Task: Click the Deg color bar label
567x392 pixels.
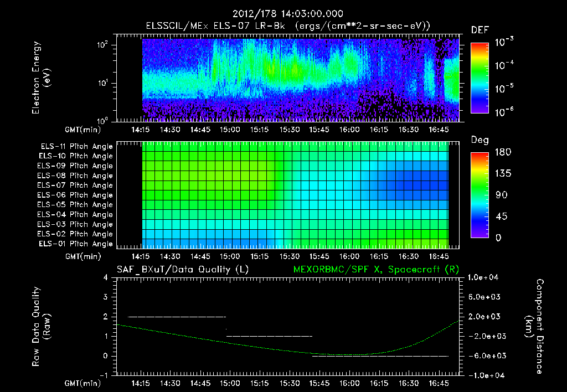Action: tap(480, 140)
